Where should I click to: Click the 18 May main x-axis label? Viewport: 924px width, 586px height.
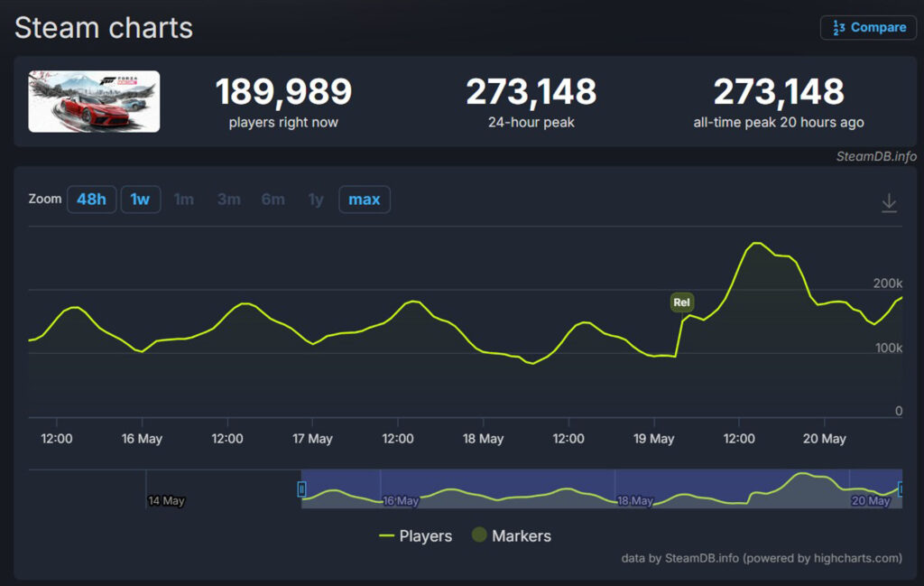[484, 439]
